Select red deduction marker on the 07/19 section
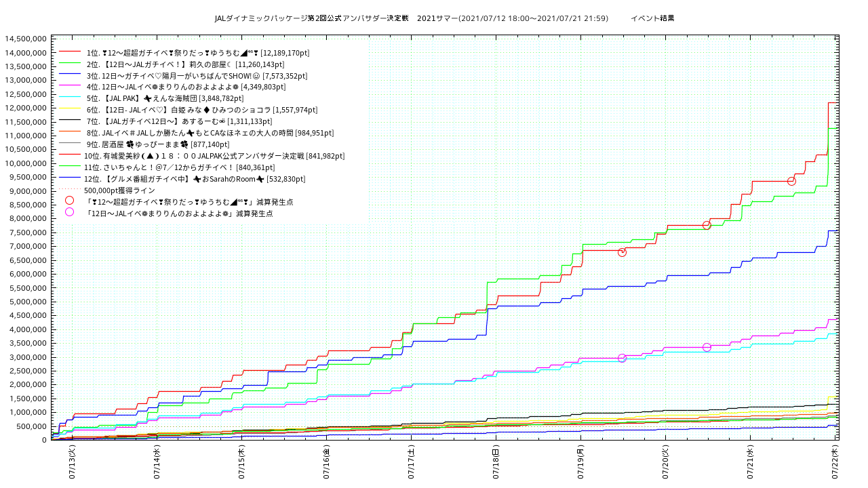Viewport: 868px width, 488px height. pyautogui.click(x=622, y=252)
